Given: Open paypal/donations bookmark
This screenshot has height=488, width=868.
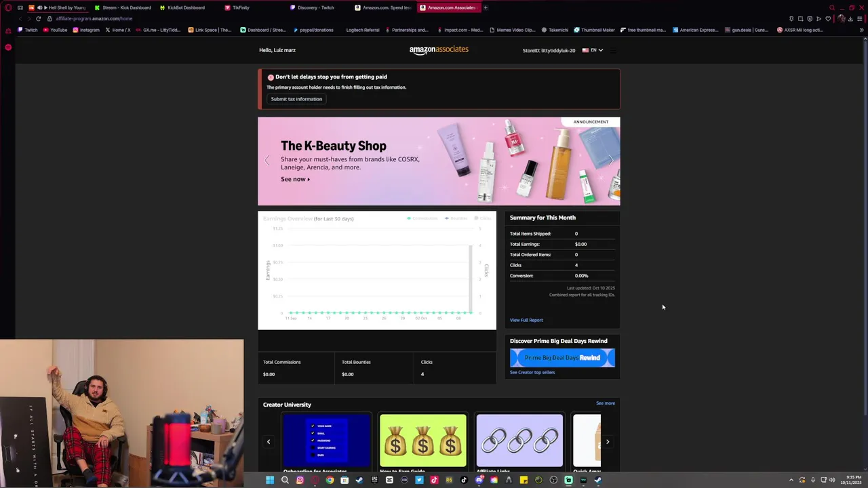Looking at the screenshot, I should (x=313, y=30).
